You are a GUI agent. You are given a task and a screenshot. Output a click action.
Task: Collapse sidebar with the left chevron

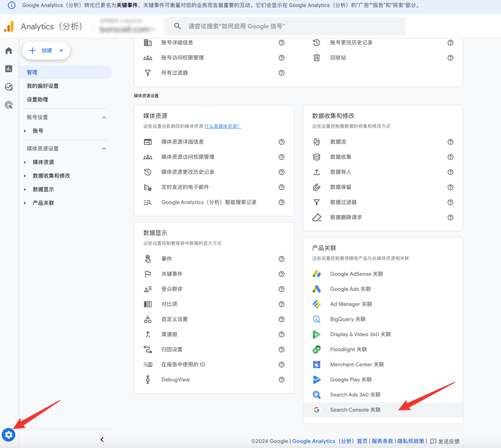click(x=102, y=439)
